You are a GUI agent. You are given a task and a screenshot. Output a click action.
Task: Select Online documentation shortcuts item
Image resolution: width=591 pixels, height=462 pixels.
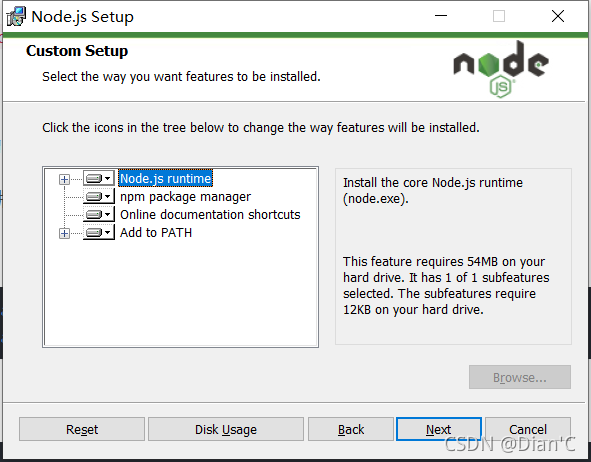210,215
